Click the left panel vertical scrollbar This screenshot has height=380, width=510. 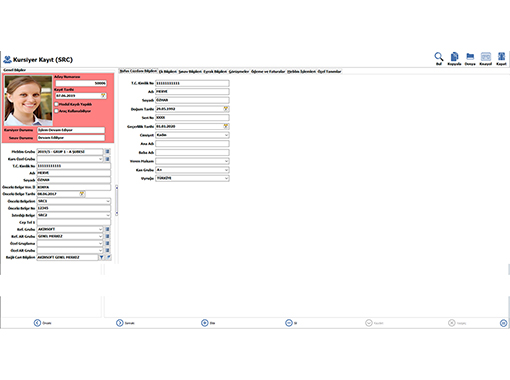117,200
